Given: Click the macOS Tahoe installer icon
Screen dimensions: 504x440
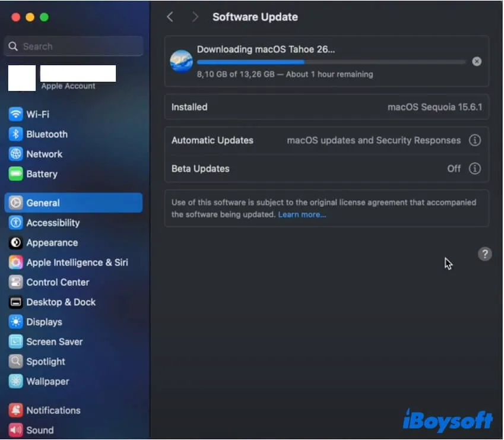Looking at the screenshot, I should click(181, 61).
